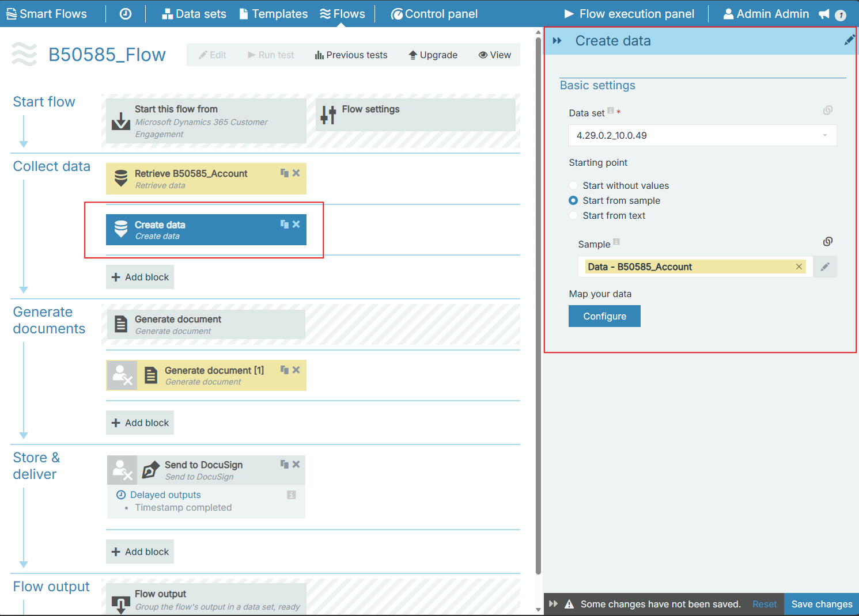Remove the Data - B50585_Account sample with its X
Viewport: 859px width, 616px height.
coord(799,267)
